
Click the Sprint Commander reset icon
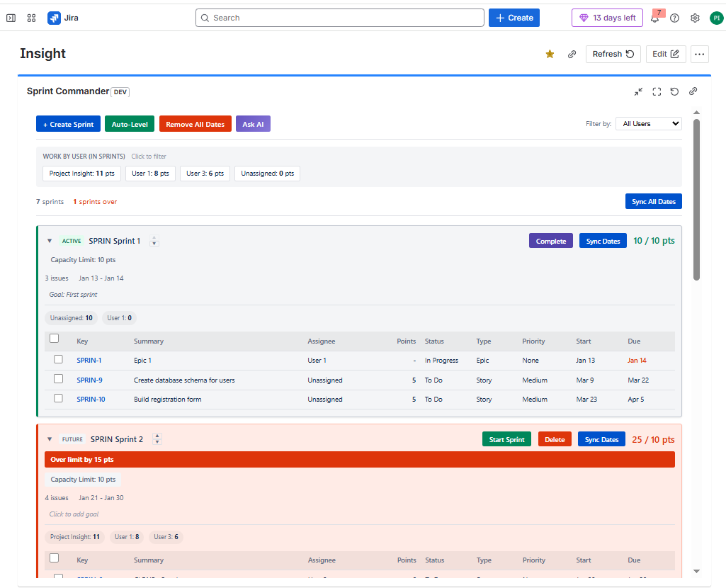pyautogui.click(x=674, y=91)
